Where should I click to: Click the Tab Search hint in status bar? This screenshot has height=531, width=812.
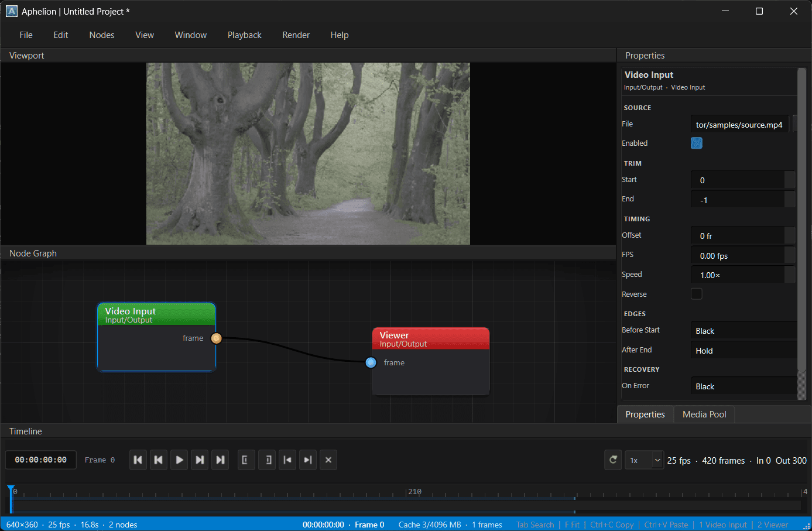click(535, 525)
